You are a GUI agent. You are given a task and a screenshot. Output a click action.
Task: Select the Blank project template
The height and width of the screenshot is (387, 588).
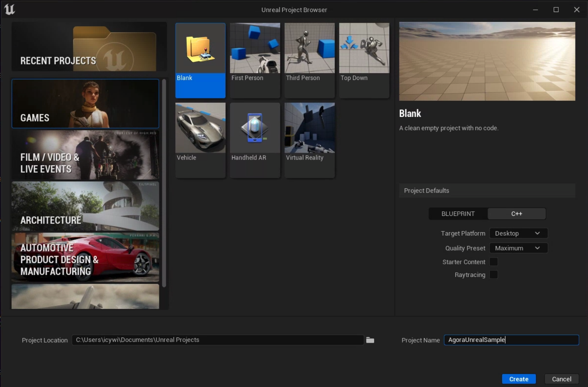tap(200, 60)
